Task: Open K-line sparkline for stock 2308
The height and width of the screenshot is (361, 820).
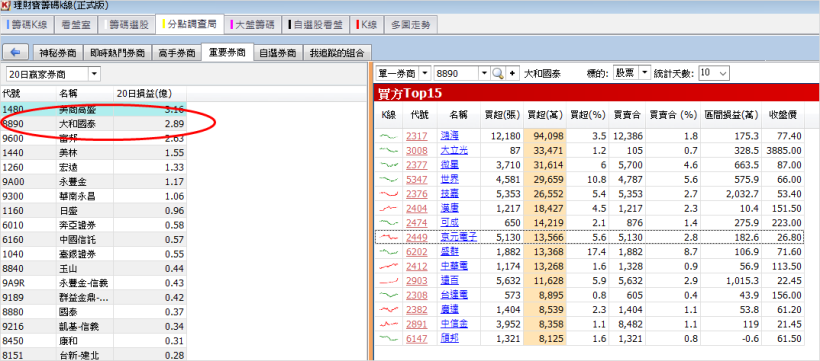Action: point(389,295)
